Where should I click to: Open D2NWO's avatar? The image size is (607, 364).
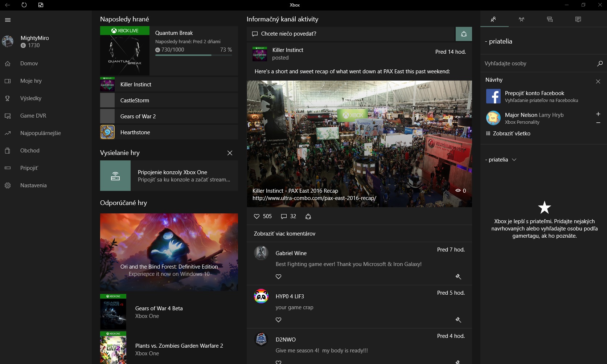click(261, 339)
